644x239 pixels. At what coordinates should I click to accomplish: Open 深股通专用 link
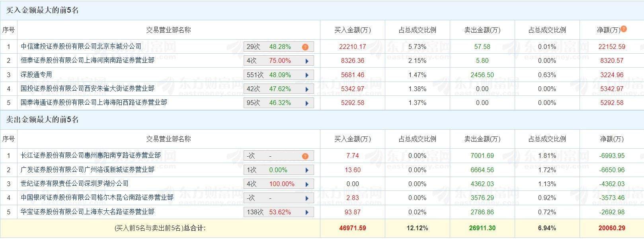pos(36,74)
